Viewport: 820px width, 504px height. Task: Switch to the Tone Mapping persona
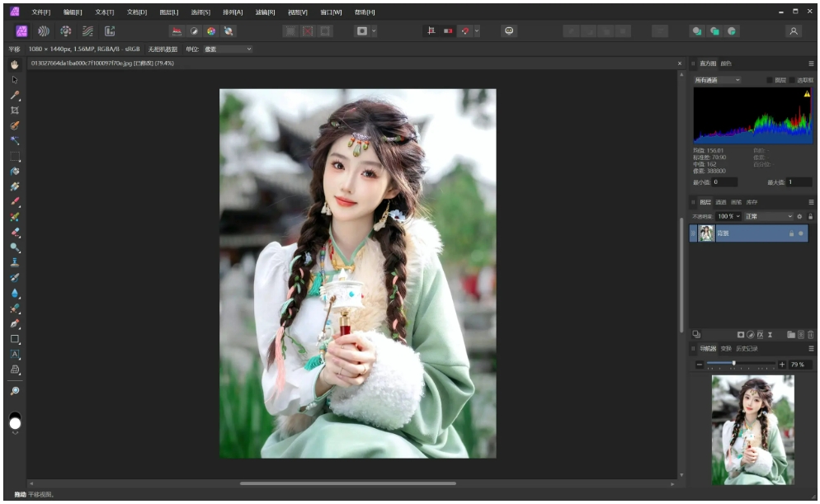pyautogui.click(x=87, y=31)
